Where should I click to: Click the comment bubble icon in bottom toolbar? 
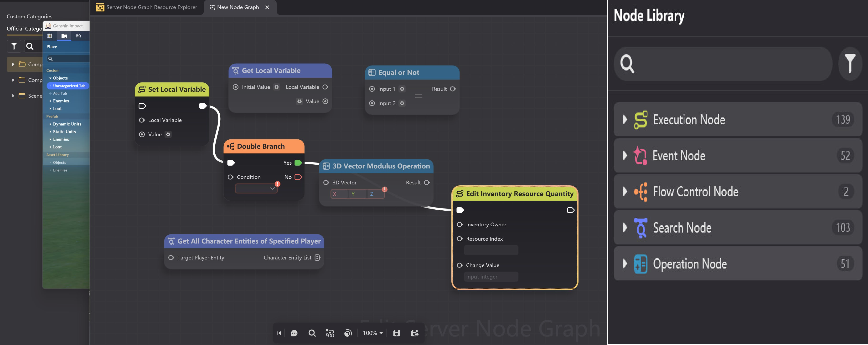pyautogui.click(x=294, y=333)
